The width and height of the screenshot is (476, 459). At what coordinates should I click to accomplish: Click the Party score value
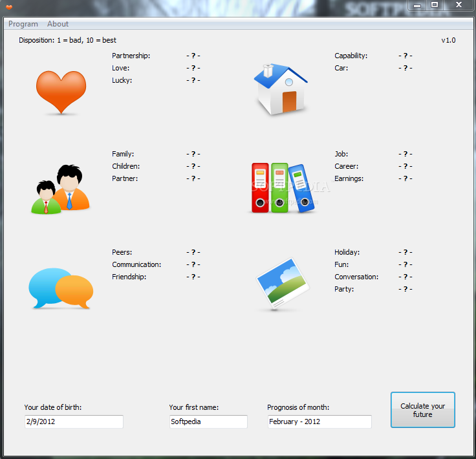tap(406, 289)
